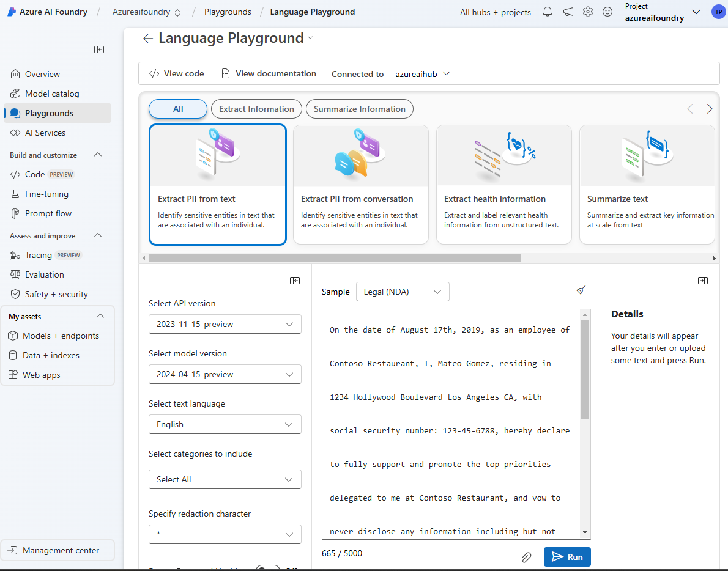Viewport: 728px width, 571px height.
Task: Select the Summarize text card
Action: point(647,185)
